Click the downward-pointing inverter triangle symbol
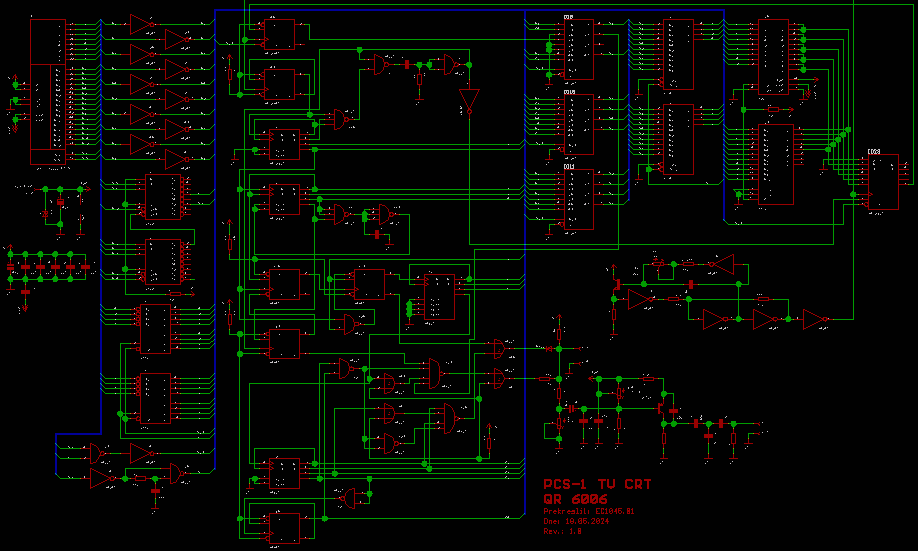The height and width of the screenshot is (551, 918). 469,102
